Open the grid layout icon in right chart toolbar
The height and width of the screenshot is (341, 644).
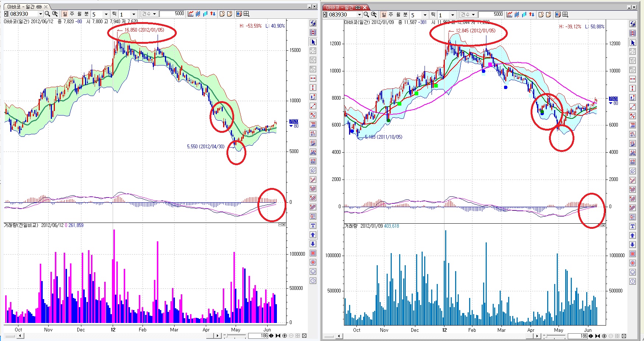tap(566, 15)
